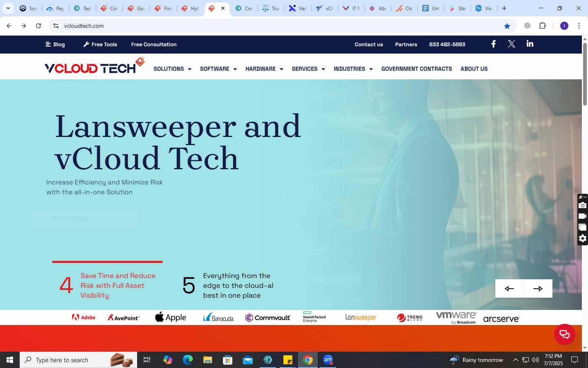Expand the Services dropdown menu
This screenshot has width=588, height=368.
coord(308,69)
